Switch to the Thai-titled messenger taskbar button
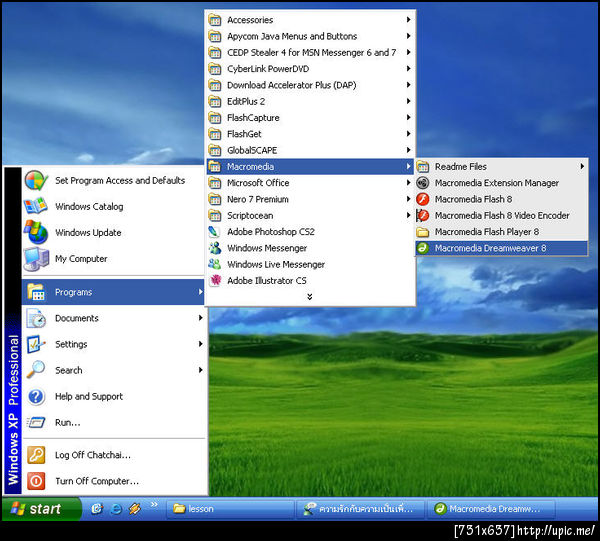This screenshot has width=600, height=541. pyautogui.click(x=360, y=509)
